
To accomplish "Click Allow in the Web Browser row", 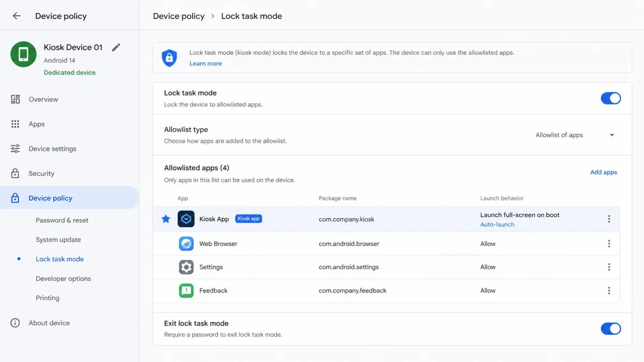I will pyautogui.click(x=488, y=243).
